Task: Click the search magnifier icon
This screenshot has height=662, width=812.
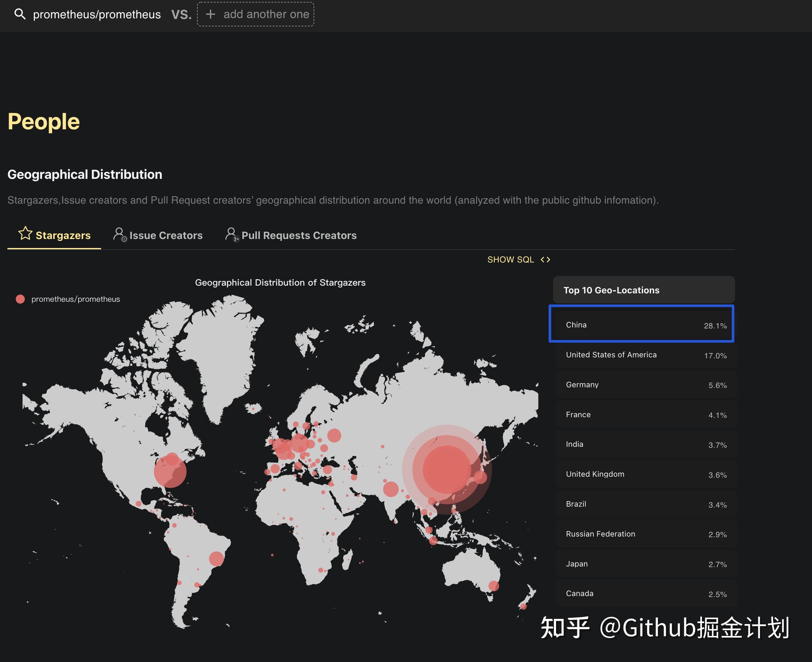Action: point(21,14)
